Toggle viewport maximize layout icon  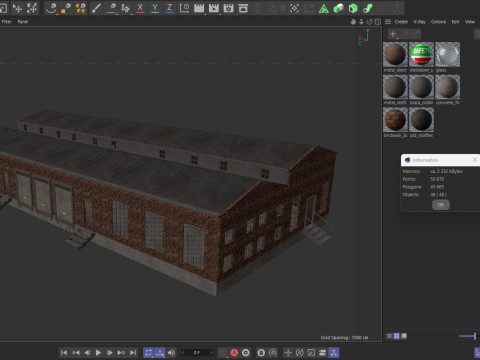tap(378, 22)
